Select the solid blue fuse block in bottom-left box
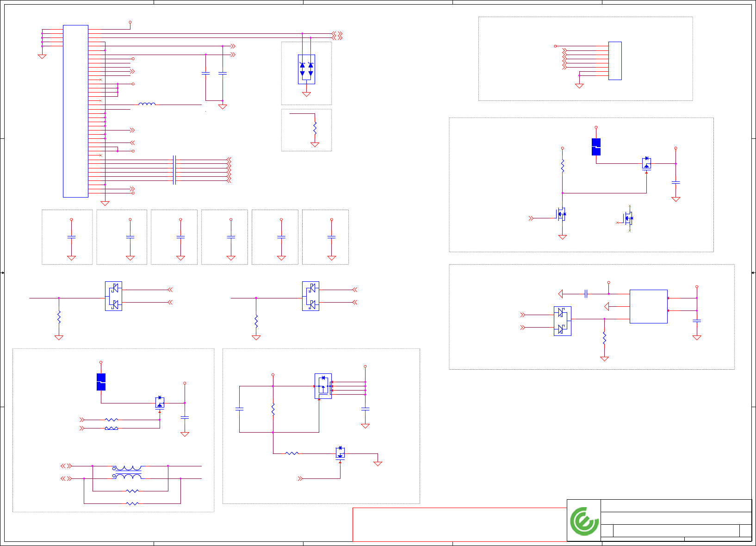The width and height of the screenshot is (756, 546). (101, 382)
